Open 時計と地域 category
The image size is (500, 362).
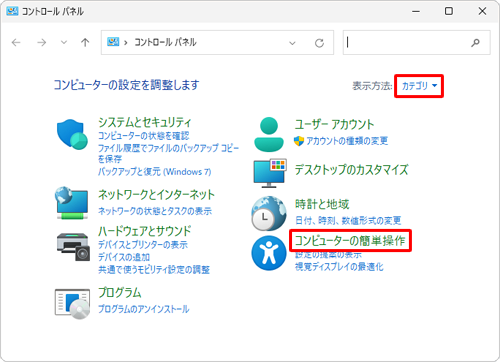pos(322,204)
